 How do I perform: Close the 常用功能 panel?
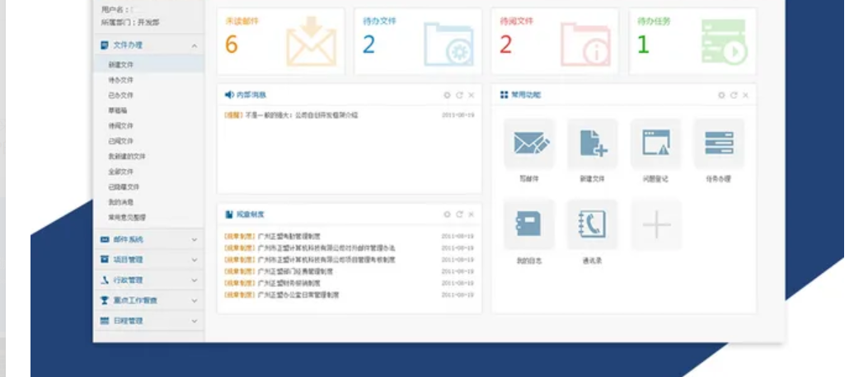tap(745, 96)
